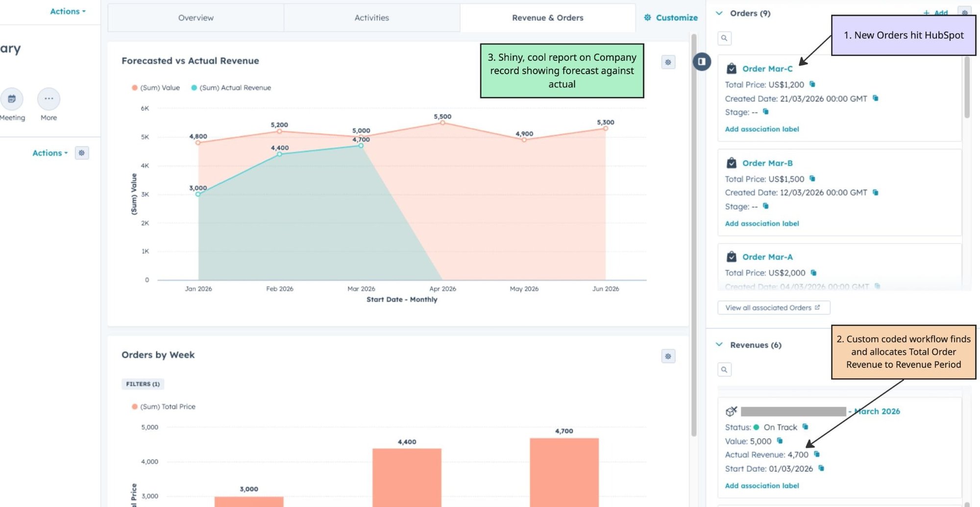Toggle the (Sum) Value legend series
Image resolution: width=980 pixels, height=507 pixels.
tap(155, 88)
